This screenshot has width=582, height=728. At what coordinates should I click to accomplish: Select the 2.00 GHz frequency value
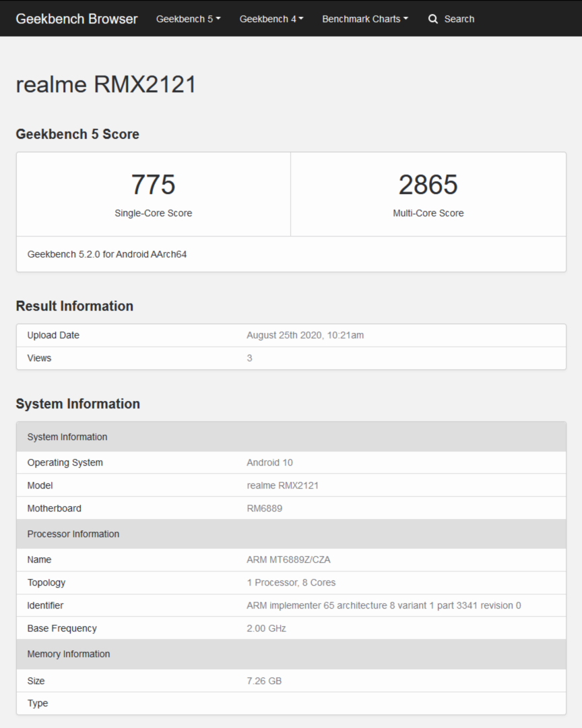click(266, 628)
